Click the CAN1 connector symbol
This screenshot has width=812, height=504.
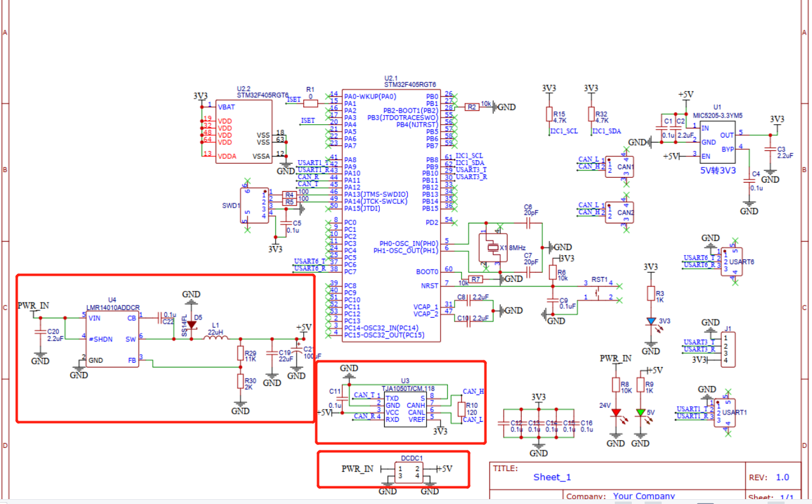620,167
